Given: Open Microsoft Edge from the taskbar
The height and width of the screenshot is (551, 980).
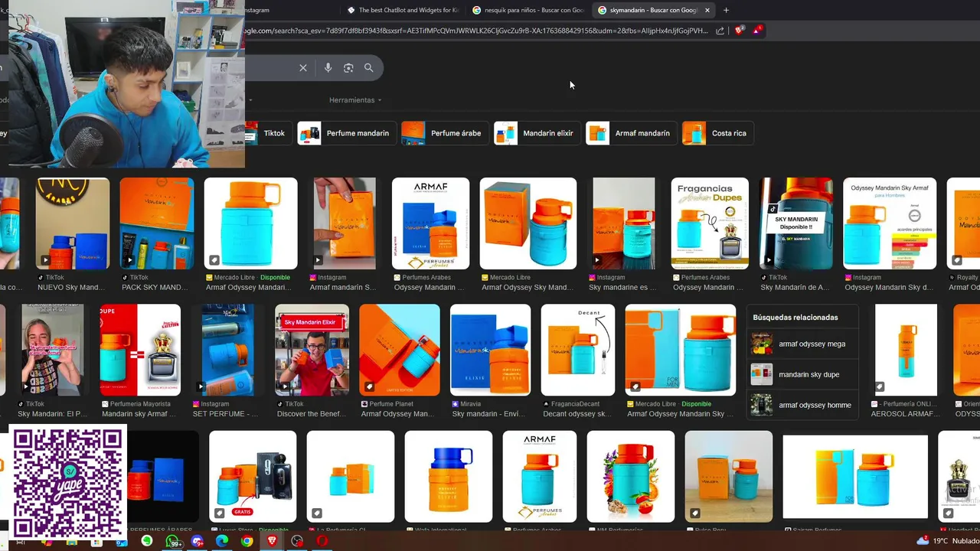Looking at the screenshot, I should pyautogui.click(x=222, y=542).
